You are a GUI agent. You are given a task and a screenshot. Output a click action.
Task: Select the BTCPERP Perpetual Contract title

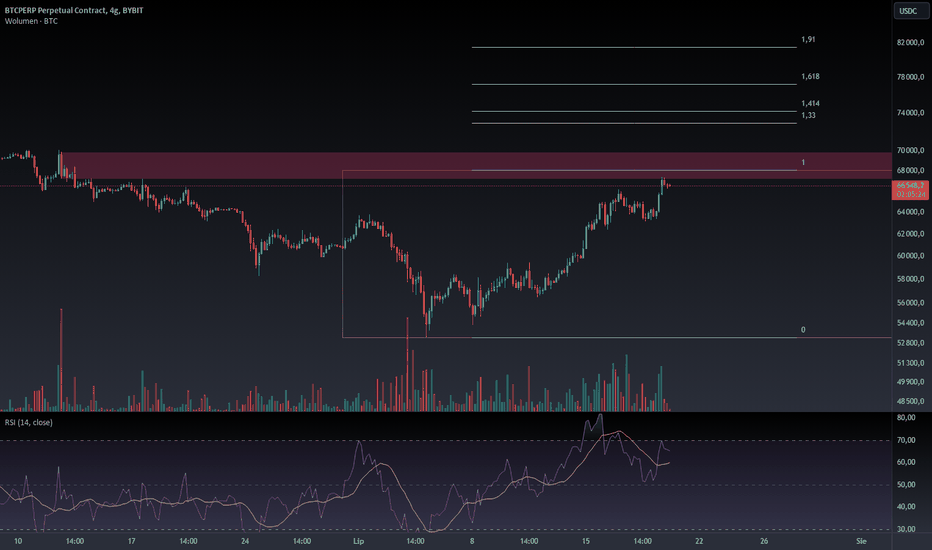[x=74, y=10]
